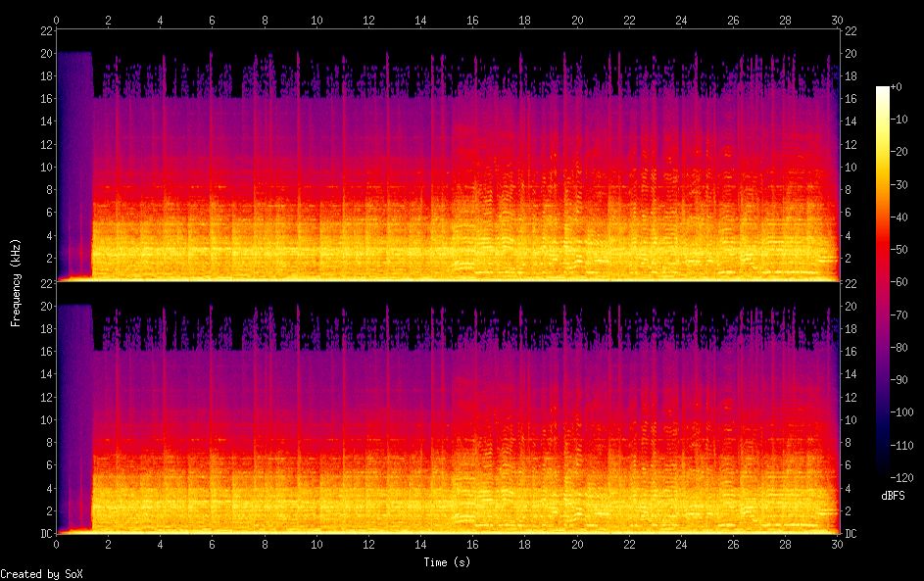Image resolution: width=924 pixels, height=581 pixels.
Task: Click the "DC" label at the bottom-left of the lower channel
Action: pos(45,534)
